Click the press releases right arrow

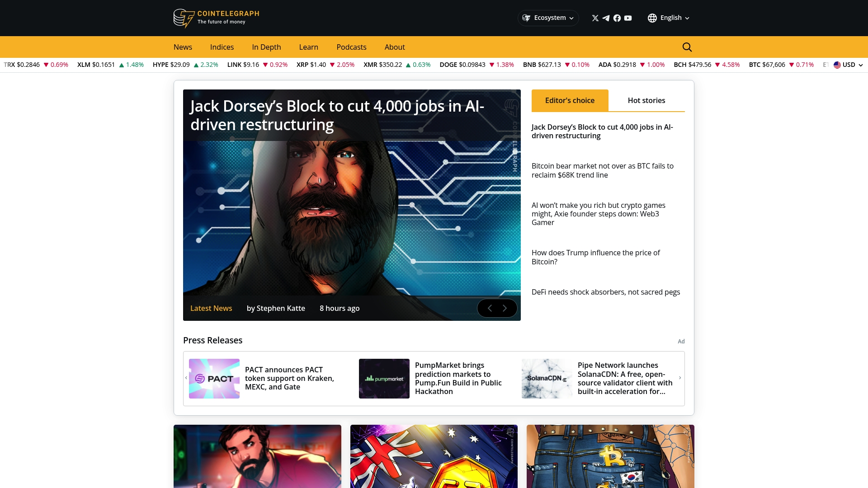[681, 378]
